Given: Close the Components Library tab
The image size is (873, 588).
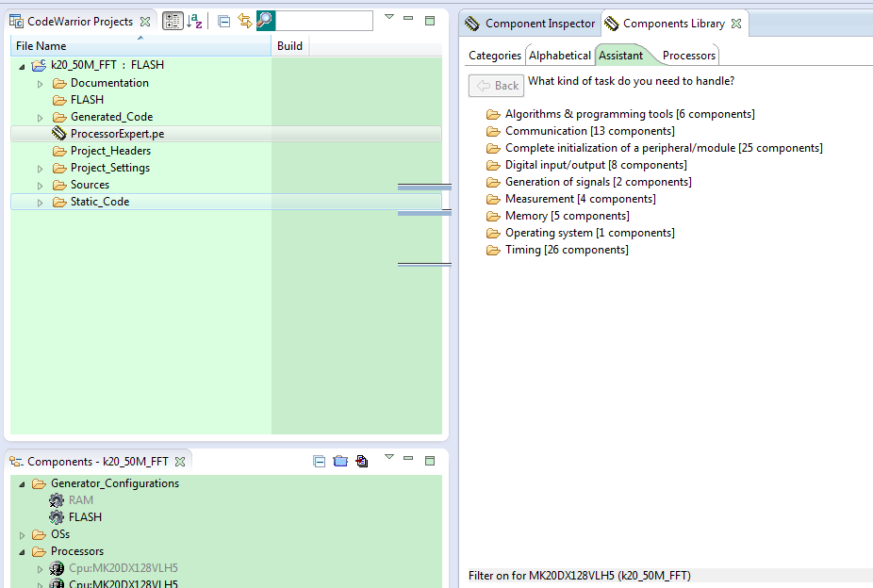Looking at the screenshot, I should click(x=736, y=24).
